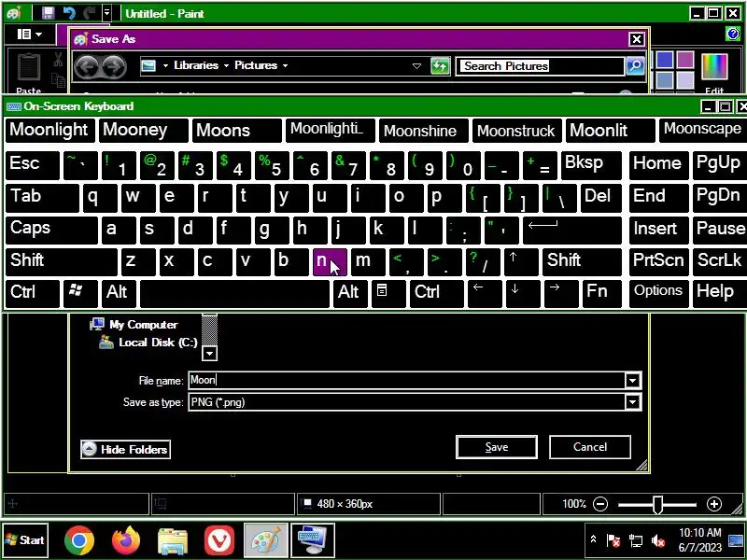Click the context menu key on the keyboard

(x=388, y=293)
